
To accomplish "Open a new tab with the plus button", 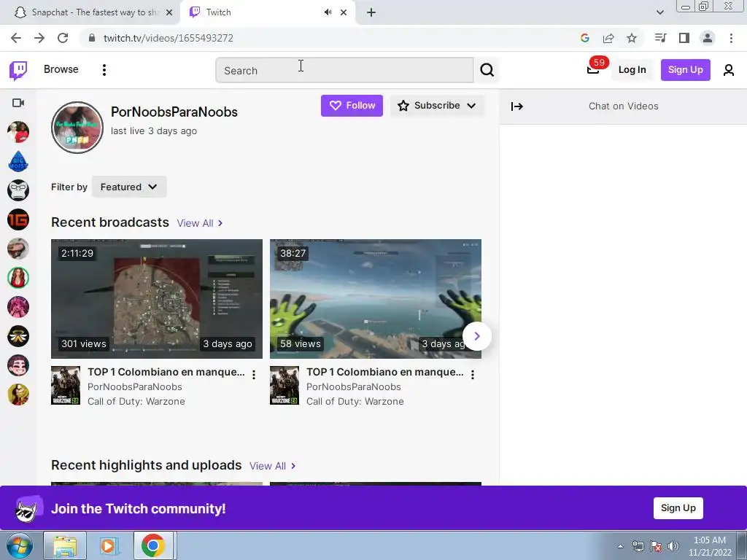I will pos(371,12).
